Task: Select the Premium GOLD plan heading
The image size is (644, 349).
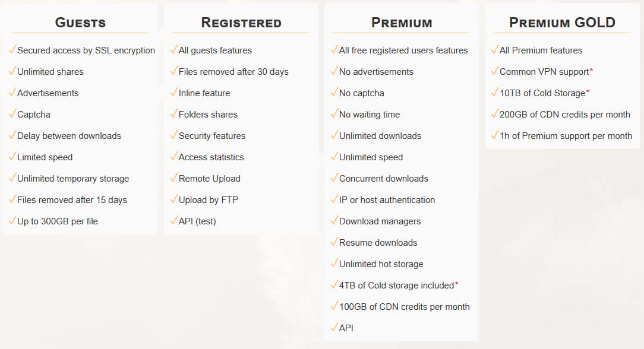Action: click(562, 23)
